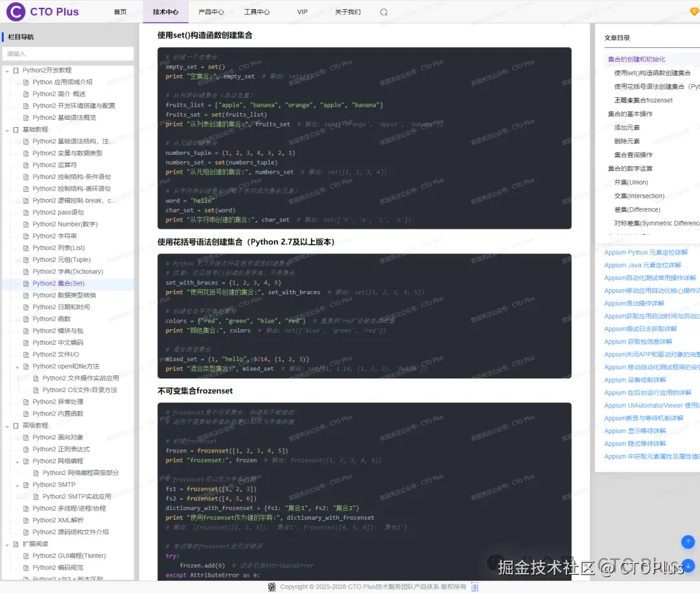Open Appium Java 元素定位详解 link
700x593 pixels.
point(643,265)
